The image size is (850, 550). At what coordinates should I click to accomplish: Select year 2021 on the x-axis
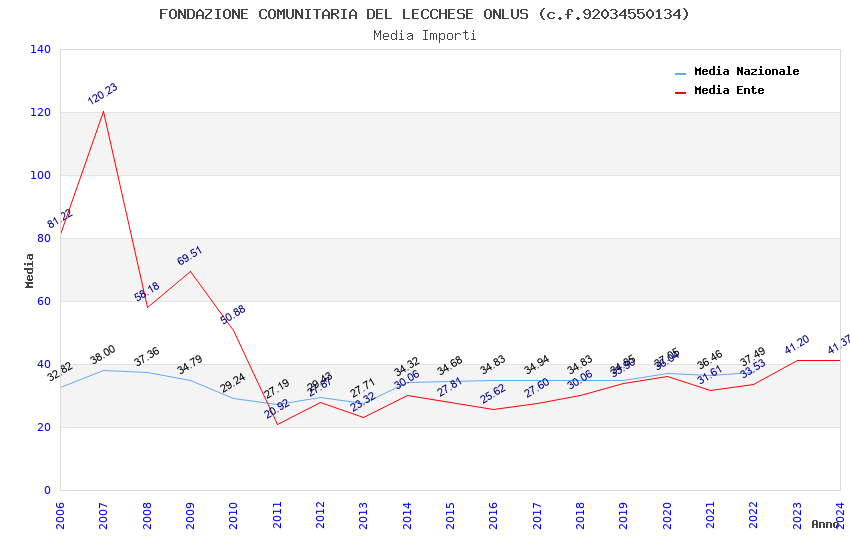(710, 515)
